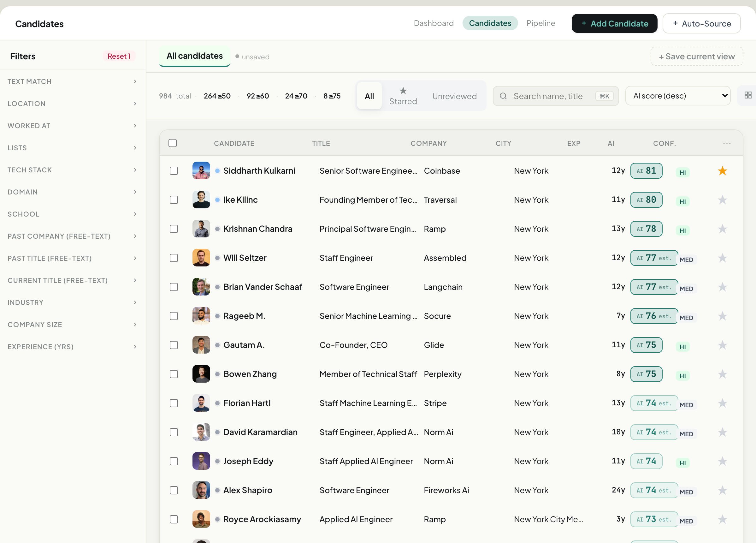Screen dimensions: 756x543
Task: Check the Alex Shapiro row checkbox
Action: click(x=174, y=490)
